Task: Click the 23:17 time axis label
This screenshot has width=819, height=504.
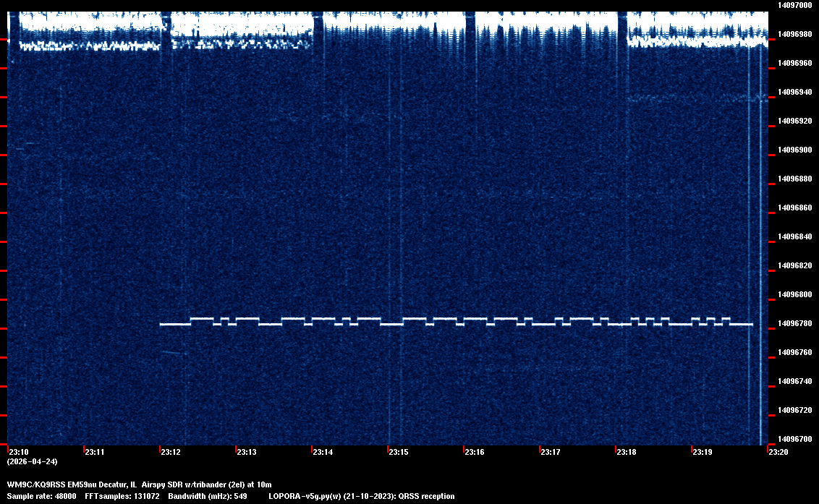Action: [x=550, y=452]
